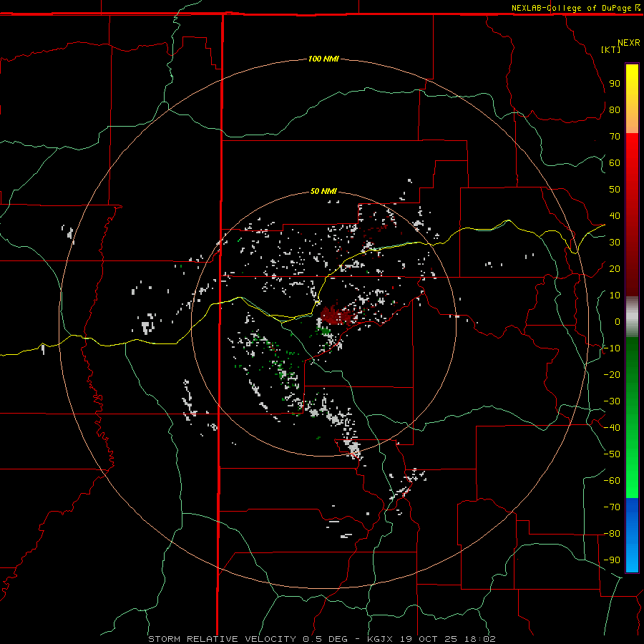Click the 10 value on velocity scale
Screen dimensions: 644x644
(615, 296)
